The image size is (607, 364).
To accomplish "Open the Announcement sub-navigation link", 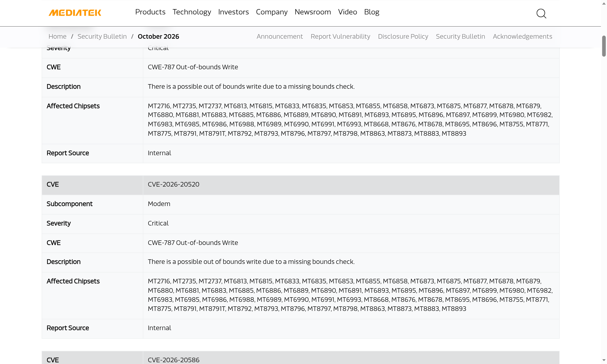I will coord(279,36).
